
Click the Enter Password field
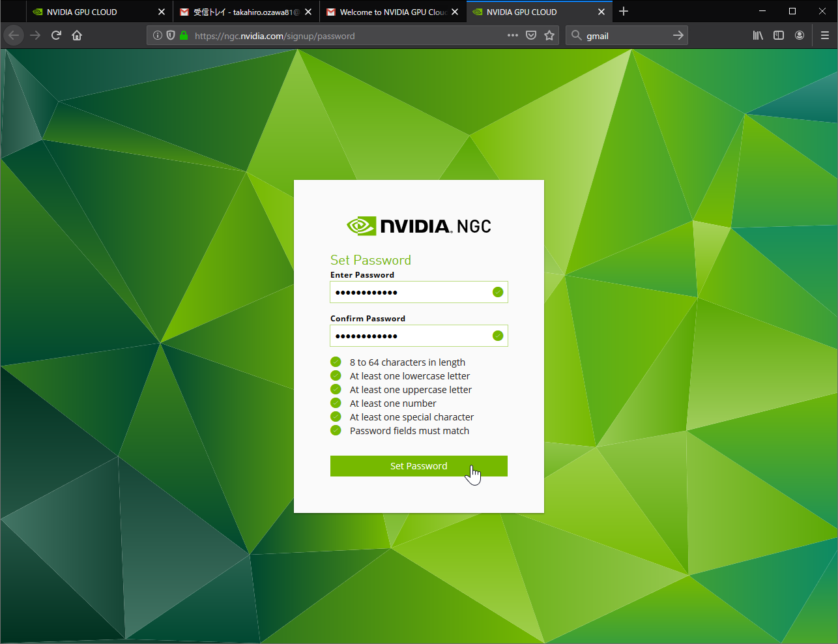tap(411, 292)
